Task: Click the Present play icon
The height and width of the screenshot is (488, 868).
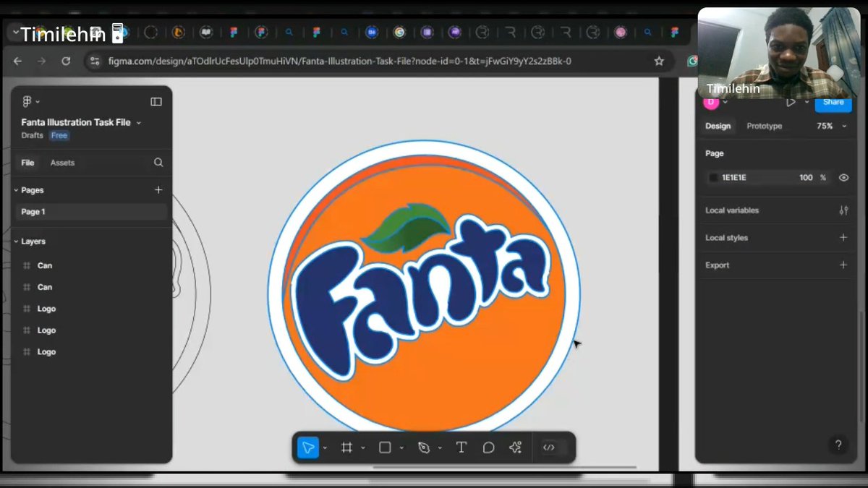Action: pos(791,102)
